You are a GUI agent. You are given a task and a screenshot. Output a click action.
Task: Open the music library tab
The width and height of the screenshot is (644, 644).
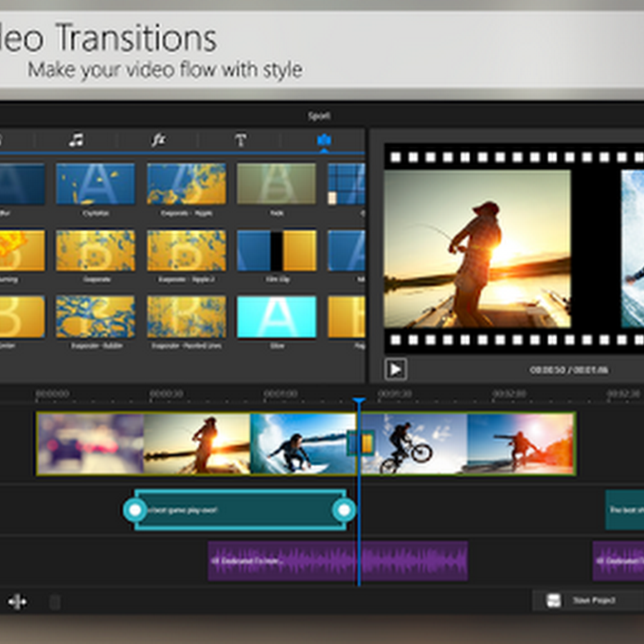coord(77,140)
